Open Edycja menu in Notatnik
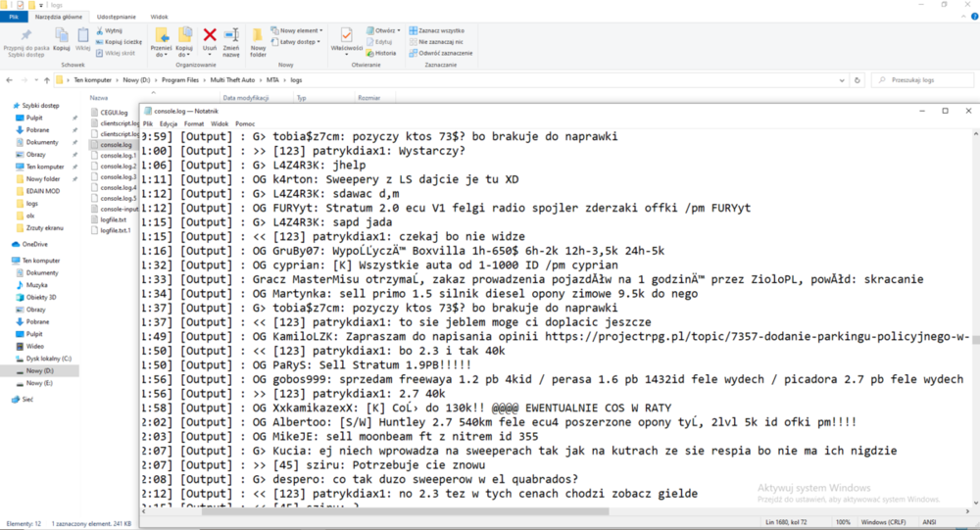The image size is (980, 530). click(x=169, y=123)
